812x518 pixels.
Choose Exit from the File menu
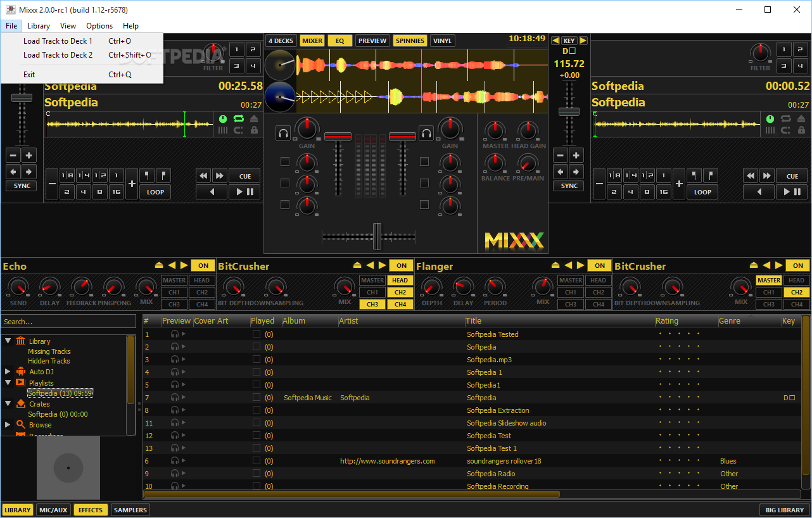(x=82, y=75)
